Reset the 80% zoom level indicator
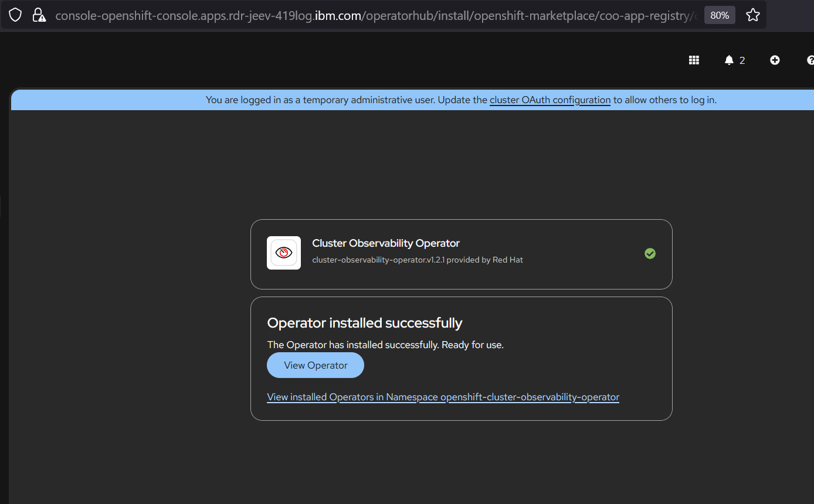 (720, 15)
